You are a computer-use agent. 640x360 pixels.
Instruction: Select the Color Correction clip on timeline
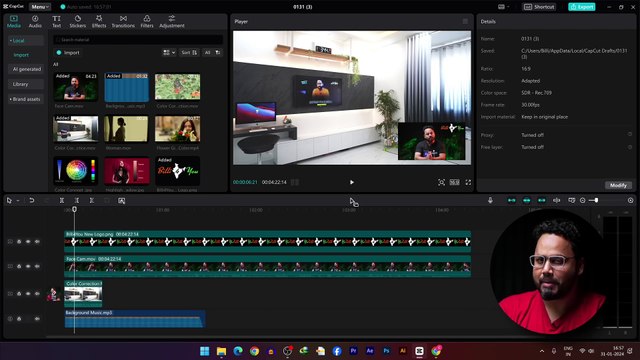[x=83, y=293]
